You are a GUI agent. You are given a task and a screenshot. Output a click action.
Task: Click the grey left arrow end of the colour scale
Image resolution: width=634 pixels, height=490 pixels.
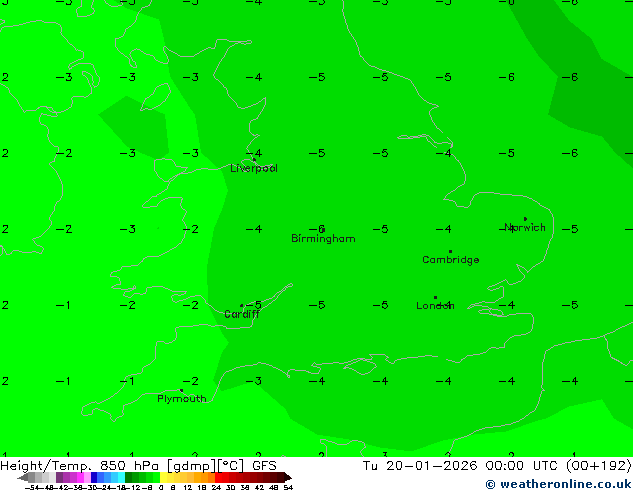pos(23,477)
